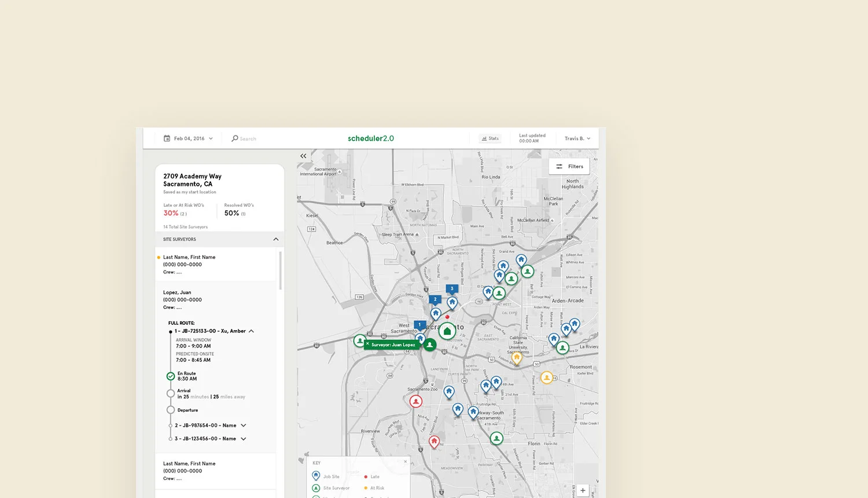
Task: Click the red late surveyor marker
Action: point(415,401)
